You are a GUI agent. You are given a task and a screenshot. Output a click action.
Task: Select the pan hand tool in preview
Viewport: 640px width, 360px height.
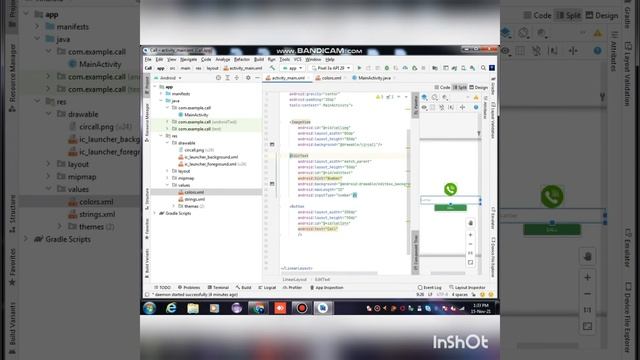click(470, 223)
